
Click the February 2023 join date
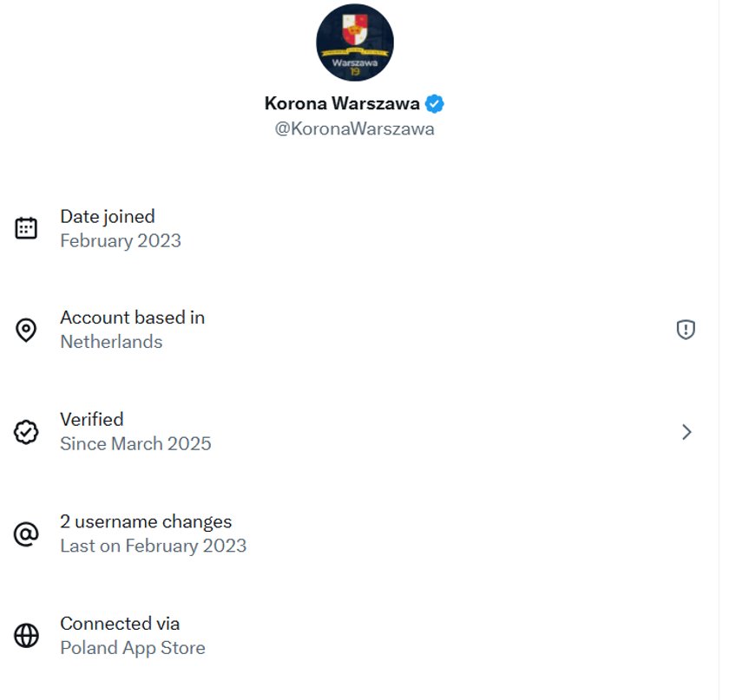[x=120, y=240]
